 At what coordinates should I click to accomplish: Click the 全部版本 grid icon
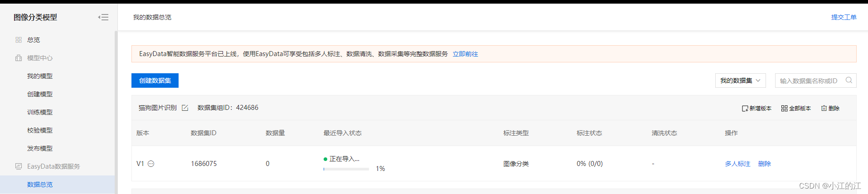click(x=784, y=109)
